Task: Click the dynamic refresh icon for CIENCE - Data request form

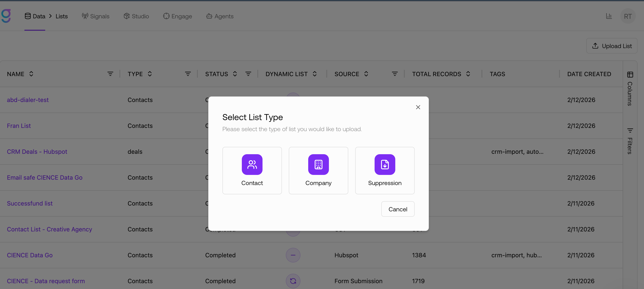Action: pyautogui.click(x=293, y=281)
